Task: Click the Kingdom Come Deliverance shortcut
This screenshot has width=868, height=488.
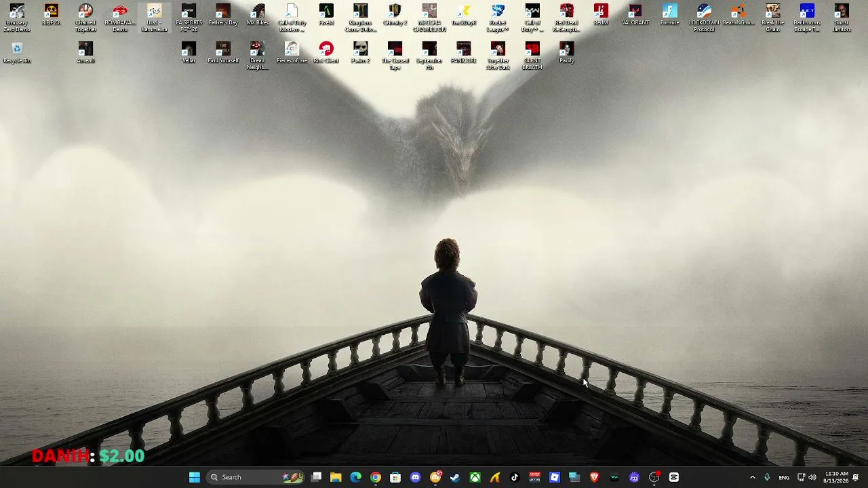Action: 361,18
